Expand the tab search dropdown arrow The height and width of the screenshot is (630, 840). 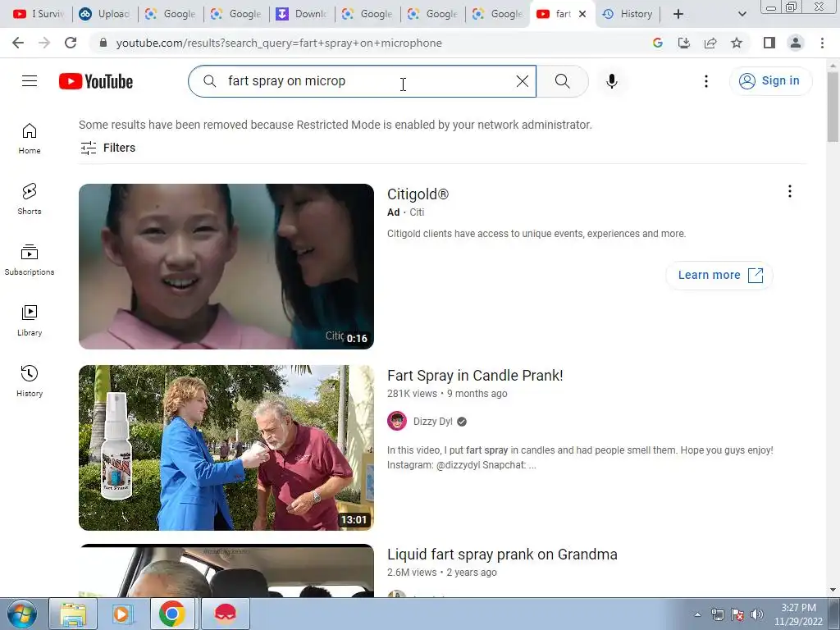tap(742, 14)
